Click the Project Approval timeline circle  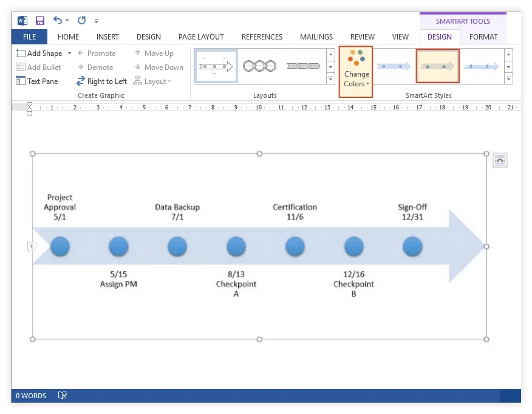coord(60,247)
